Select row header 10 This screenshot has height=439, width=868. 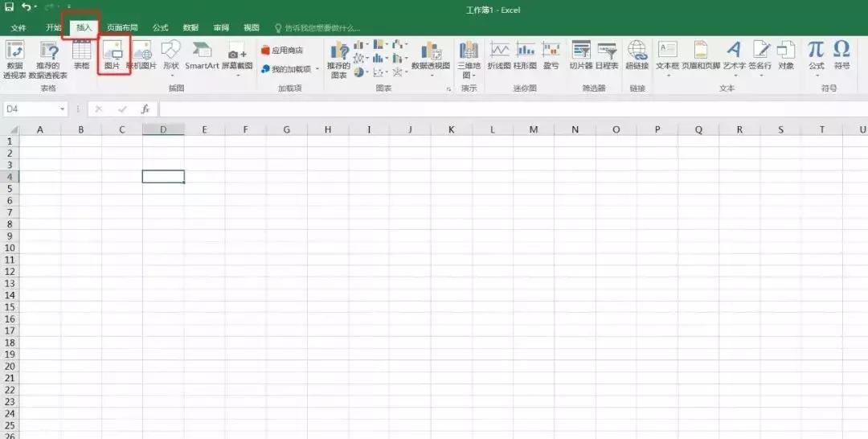[x=10, y=248]
